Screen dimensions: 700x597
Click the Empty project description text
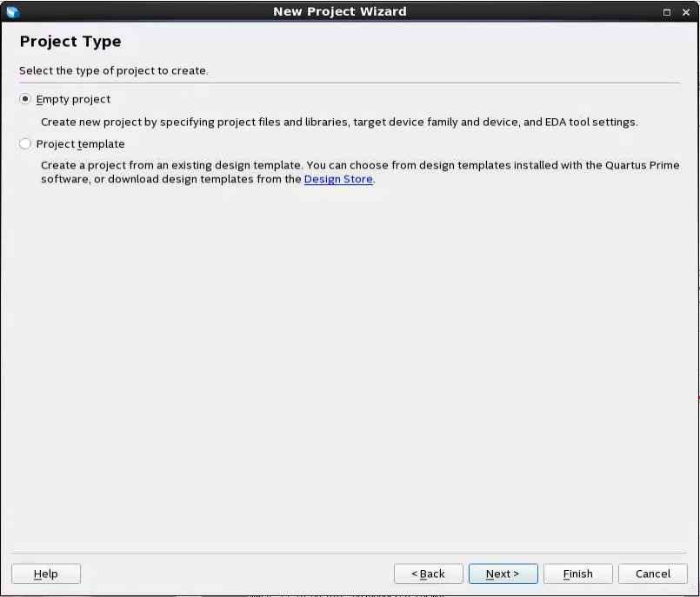coord(339,122)
